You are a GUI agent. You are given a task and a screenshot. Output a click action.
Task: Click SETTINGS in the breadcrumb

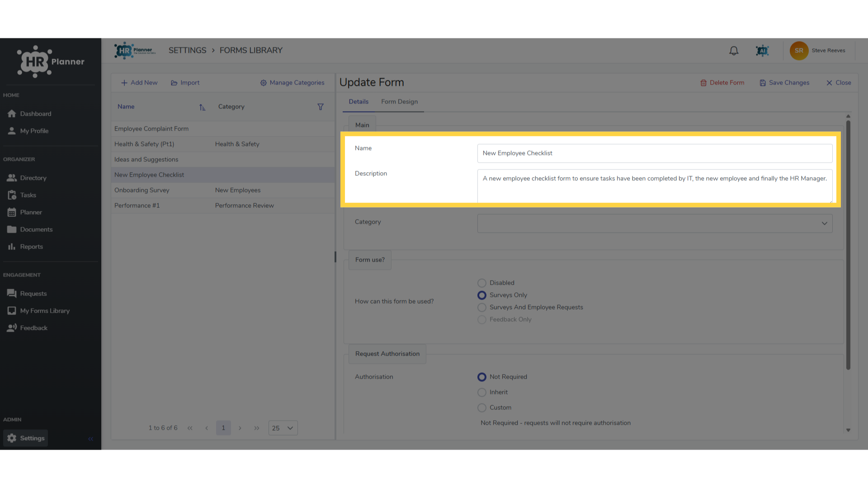tap(187, 50)
